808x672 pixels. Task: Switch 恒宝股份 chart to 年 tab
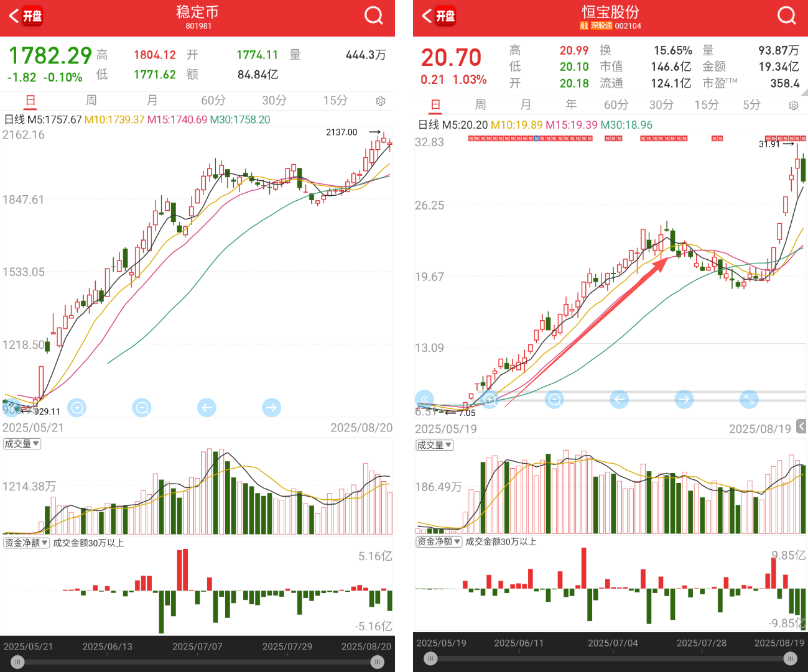click(571, 105)
